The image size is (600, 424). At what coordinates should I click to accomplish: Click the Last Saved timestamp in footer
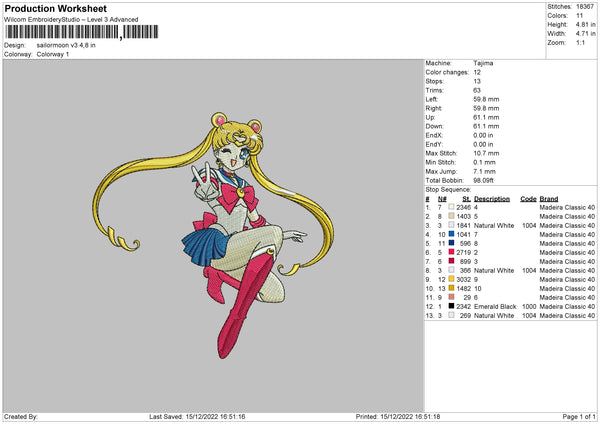(x=197, y=417)
